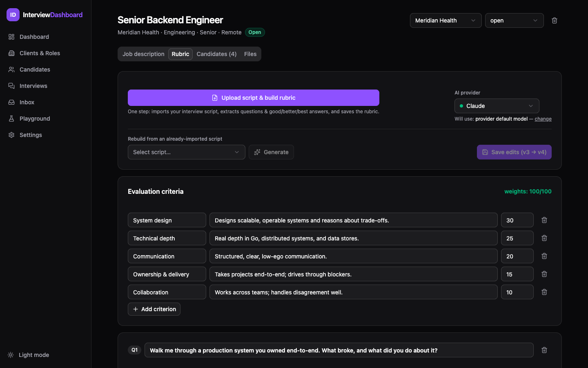Delete the Collaboration criterion

544,292
